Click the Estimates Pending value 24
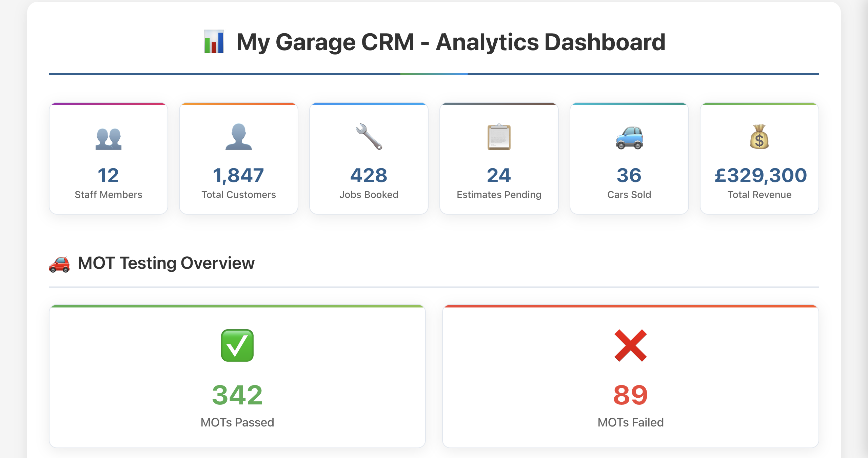This screenshot has height=458, width=868. pos(498,175)
